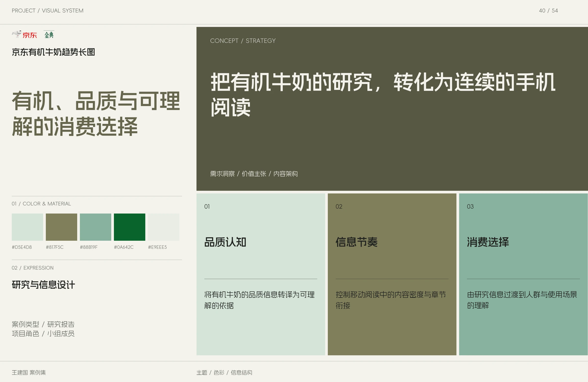
Task: Select the #88B19F sage green swatch
Action: click(x=96, y=227)
